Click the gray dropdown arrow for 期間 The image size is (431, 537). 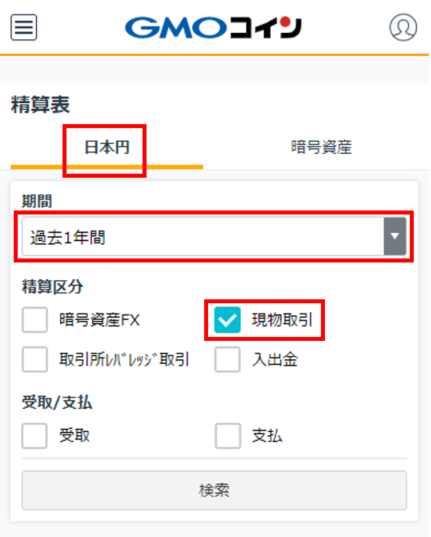click(x=395, y=236)
